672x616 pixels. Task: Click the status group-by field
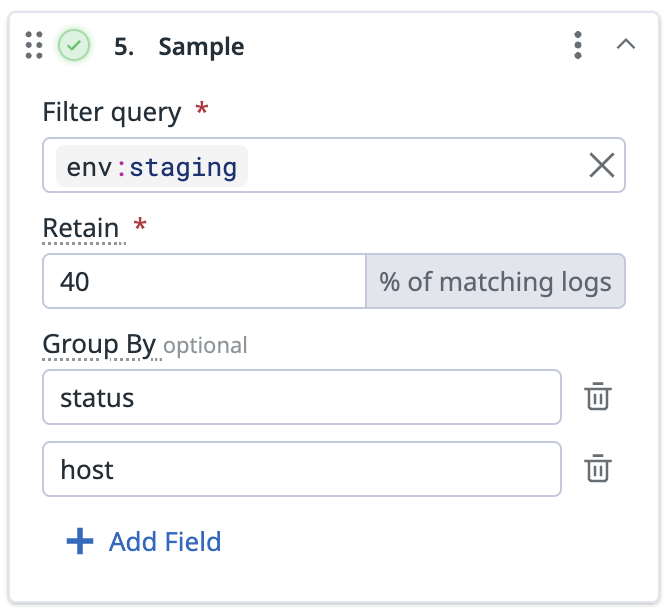coord(302,397)
